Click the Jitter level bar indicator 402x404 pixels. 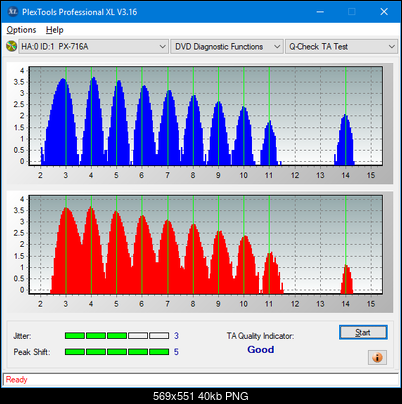click(x=117, y=336)
